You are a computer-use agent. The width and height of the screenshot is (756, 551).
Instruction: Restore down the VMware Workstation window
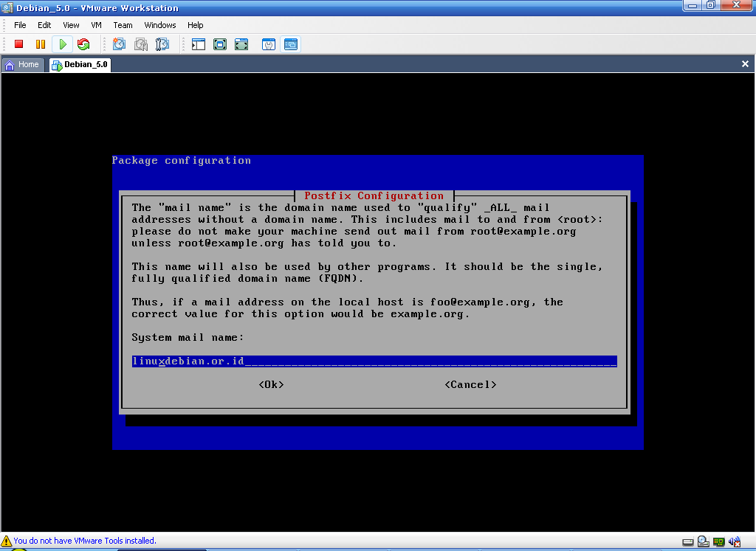pos(711,5)
